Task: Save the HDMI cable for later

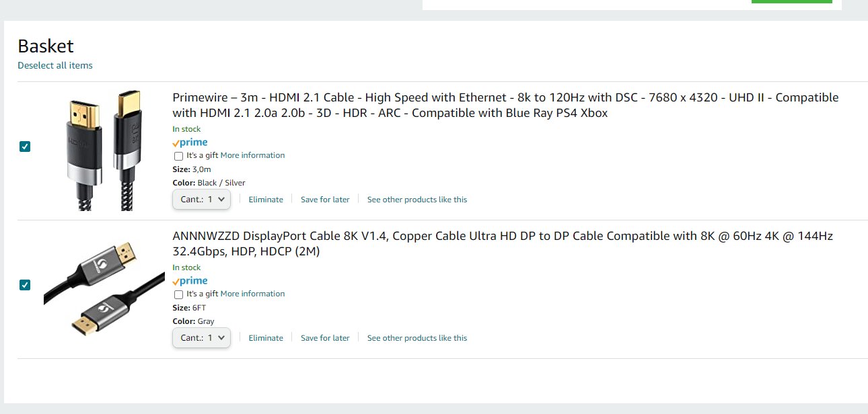Action: point(325,200)
